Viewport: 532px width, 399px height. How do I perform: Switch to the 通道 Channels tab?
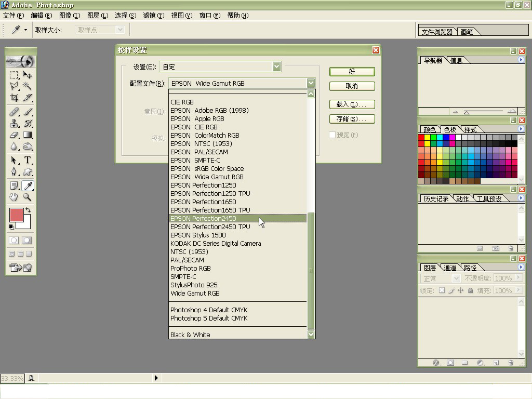(x=450, y=268)
